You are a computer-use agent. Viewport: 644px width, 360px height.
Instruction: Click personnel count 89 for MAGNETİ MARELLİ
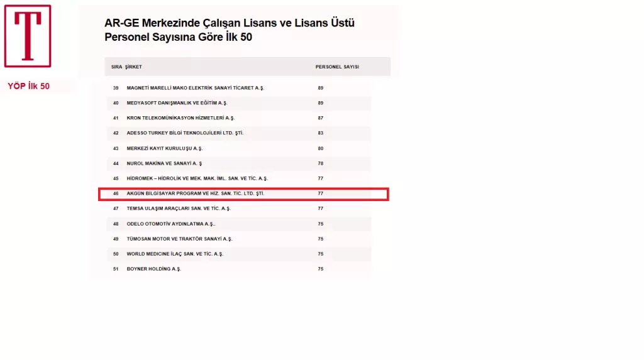point(320,88)
